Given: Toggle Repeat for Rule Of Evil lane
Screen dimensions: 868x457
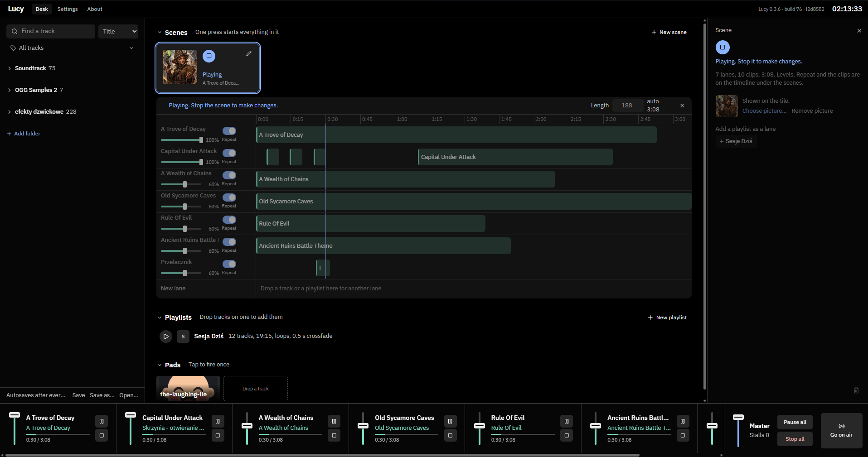Looking at the screenshot, I should click(229, 220).
